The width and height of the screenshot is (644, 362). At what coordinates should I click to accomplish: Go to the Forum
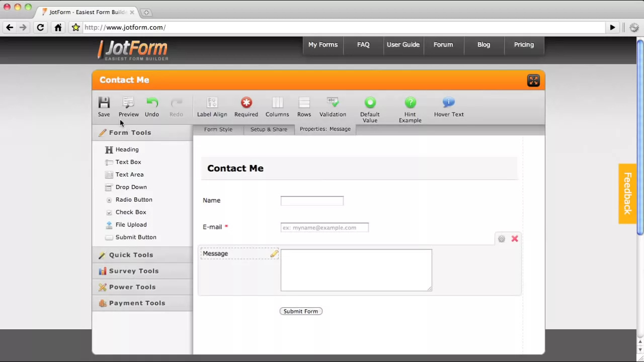point(443,45)
